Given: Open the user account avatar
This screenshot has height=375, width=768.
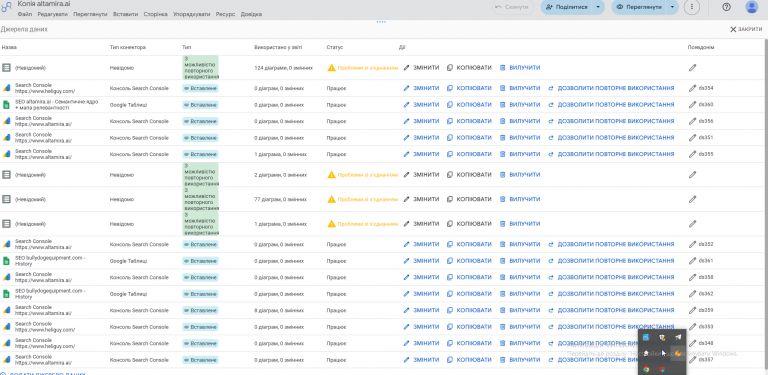Looking at the screenshot, I should (751, 7).
